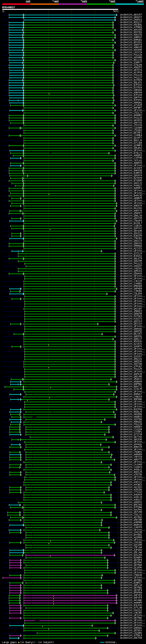
Task: Choose the UniRef100_Q9AVT4 entry
Action: (x=131, y=45)
